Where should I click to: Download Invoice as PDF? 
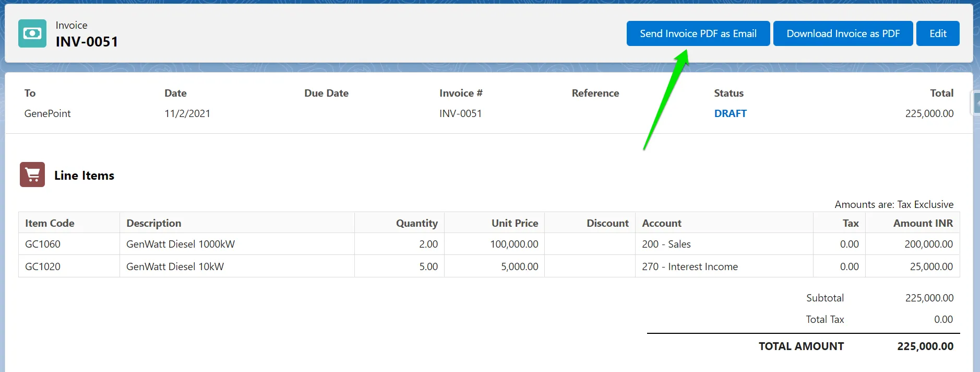pyautogui.click(x=843, y=33)
